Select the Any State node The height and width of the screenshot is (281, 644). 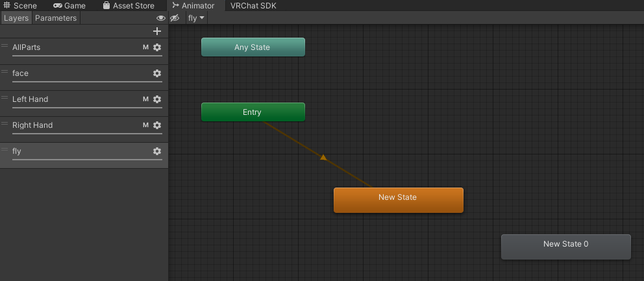[x=253, y=47]
